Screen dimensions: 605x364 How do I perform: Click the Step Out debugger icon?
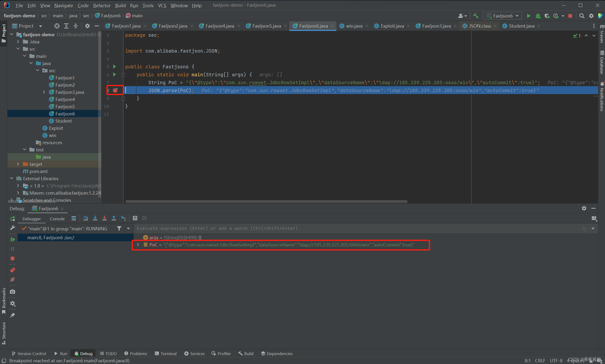[114, 218]
